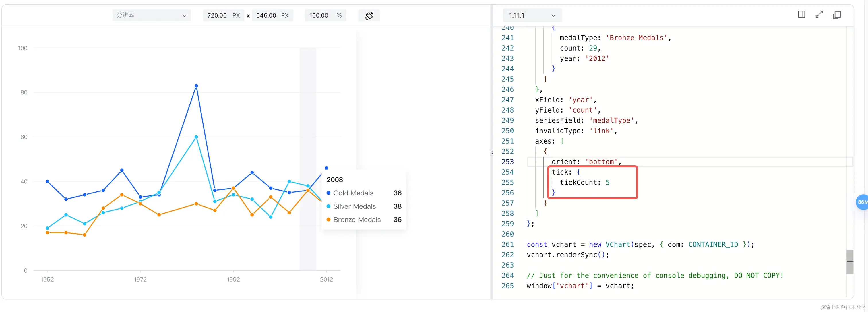Click the rotate screen orientation icon
868x312 pixels.
[369, 15]
